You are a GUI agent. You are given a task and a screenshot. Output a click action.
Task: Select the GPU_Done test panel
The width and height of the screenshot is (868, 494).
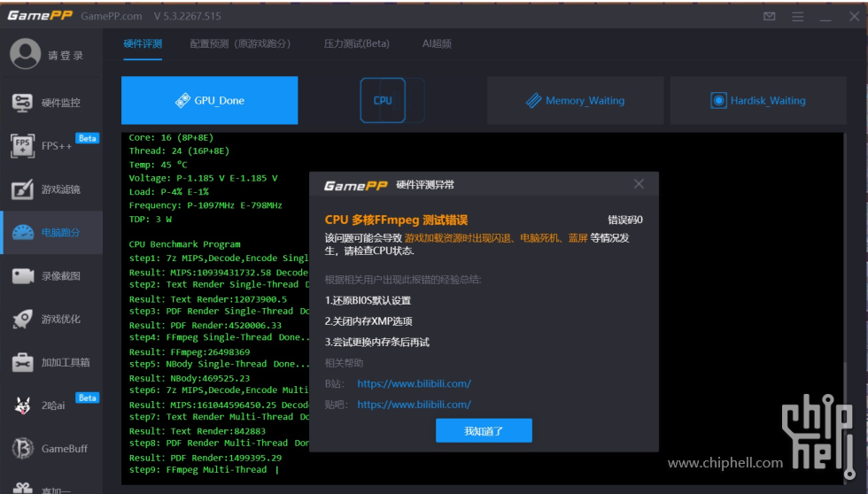click(209, 100)
